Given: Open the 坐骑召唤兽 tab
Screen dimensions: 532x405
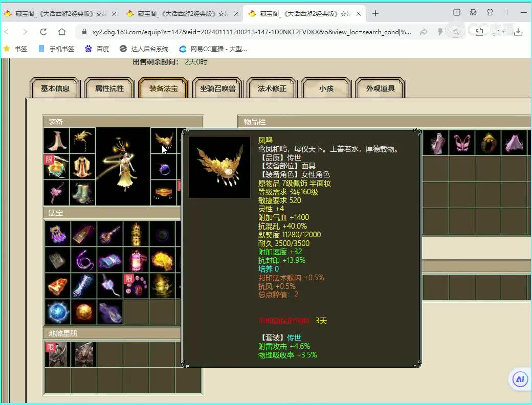Looking at the screenshot, I should [217, 88].
